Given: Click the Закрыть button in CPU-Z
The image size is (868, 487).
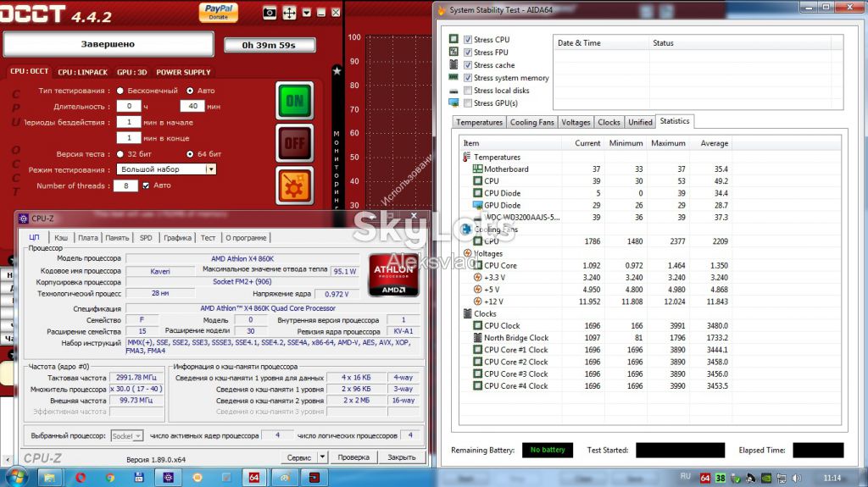Looking at the screenshot, I should [x=401, y=457].
